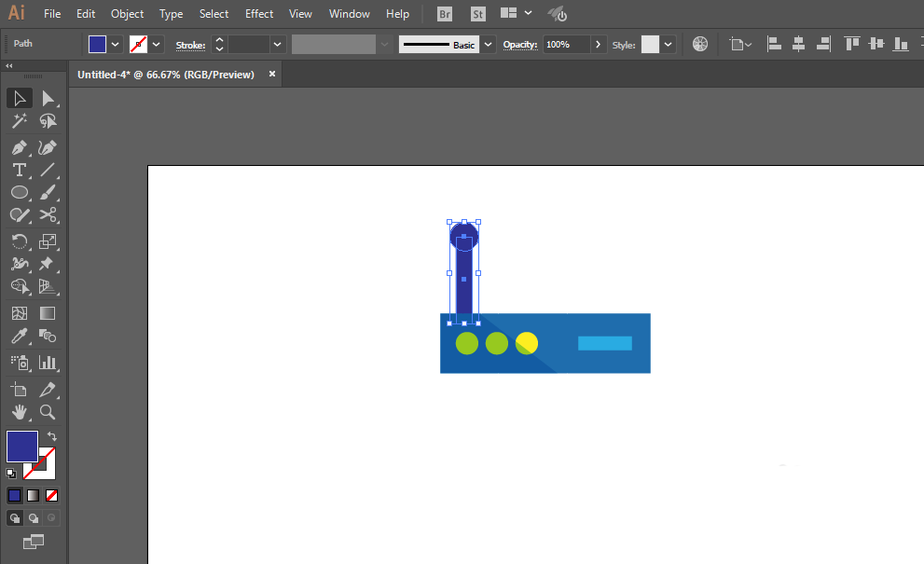
Task: Open the Effect menu
Action: tap(259, 14)
